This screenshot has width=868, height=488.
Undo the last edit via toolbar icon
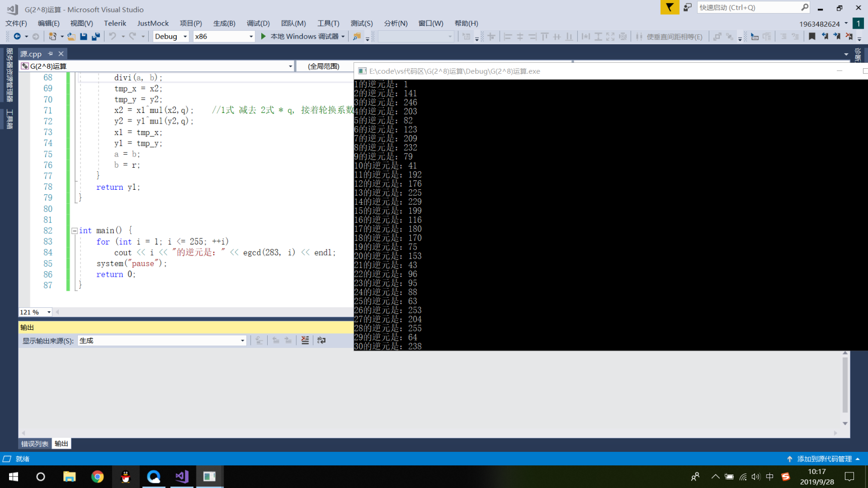(113, 36)
